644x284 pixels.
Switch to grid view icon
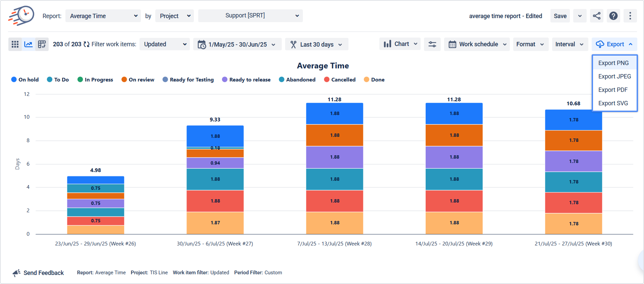pos(15,44)
